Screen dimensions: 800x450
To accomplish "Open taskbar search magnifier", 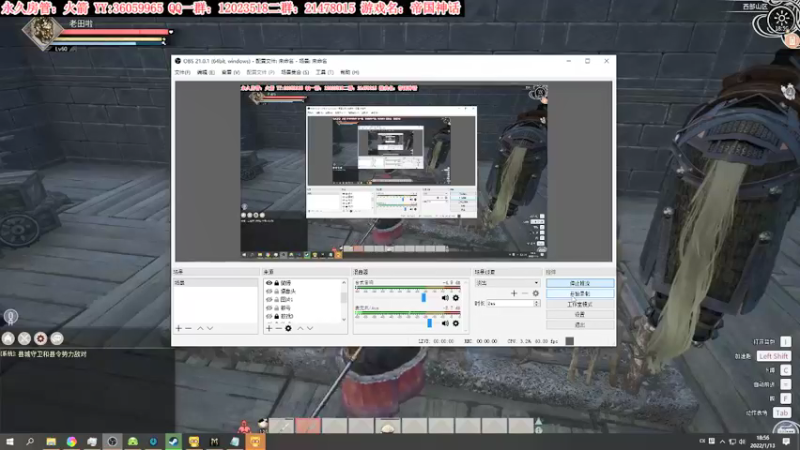I will click(30, 441).
